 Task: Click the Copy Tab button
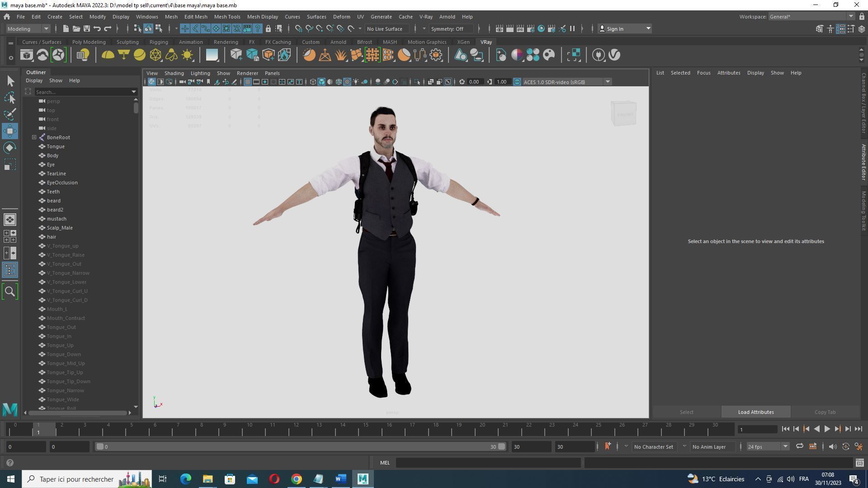[825, 412]
